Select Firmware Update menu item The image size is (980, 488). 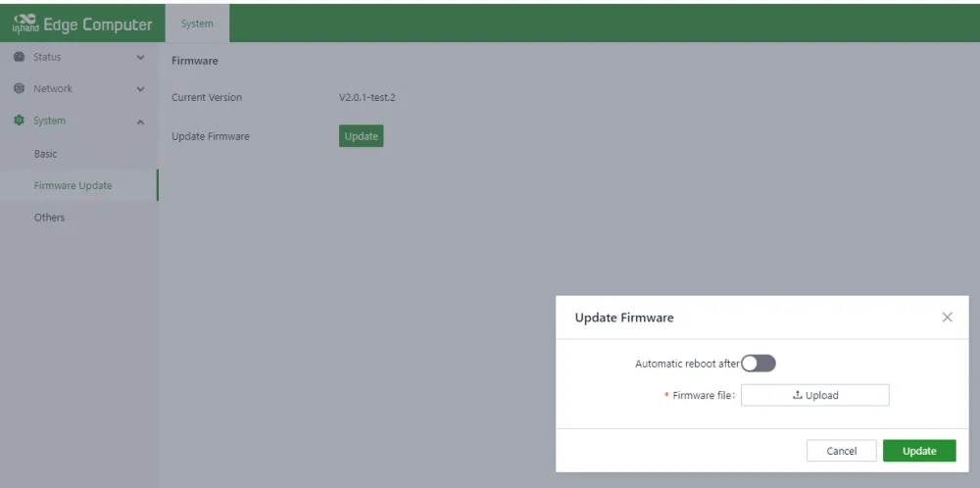click(x=78, y=185)
